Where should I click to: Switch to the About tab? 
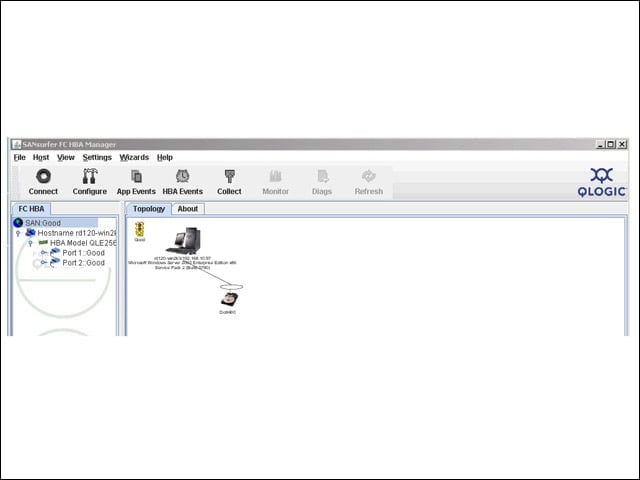pos(188,209)
